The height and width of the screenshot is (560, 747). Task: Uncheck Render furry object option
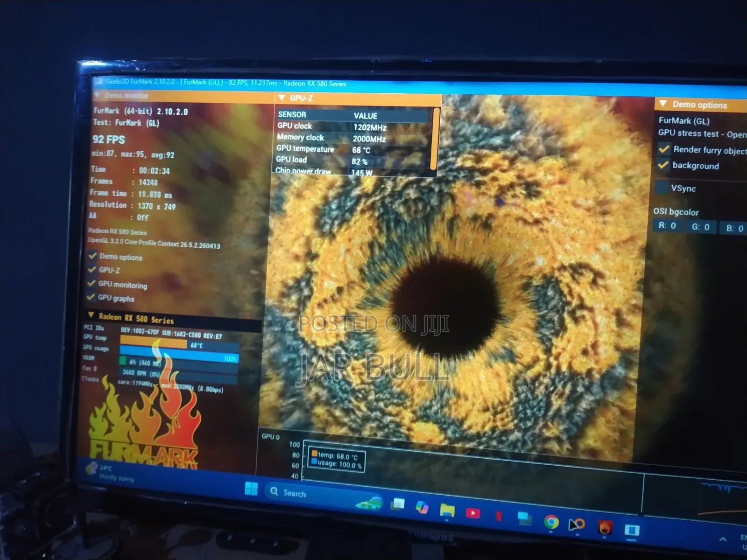point(664,149)
